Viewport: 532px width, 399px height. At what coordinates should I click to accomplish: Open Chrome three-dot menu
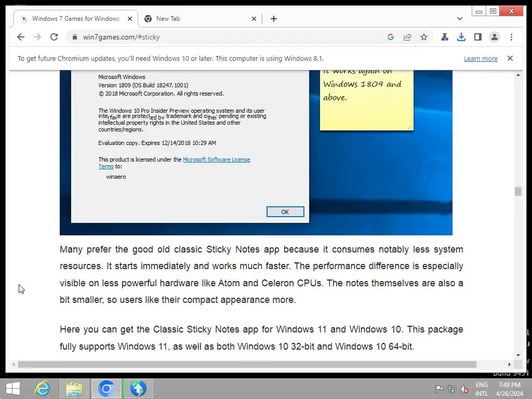pyautogui.click(x=511, y=37)
